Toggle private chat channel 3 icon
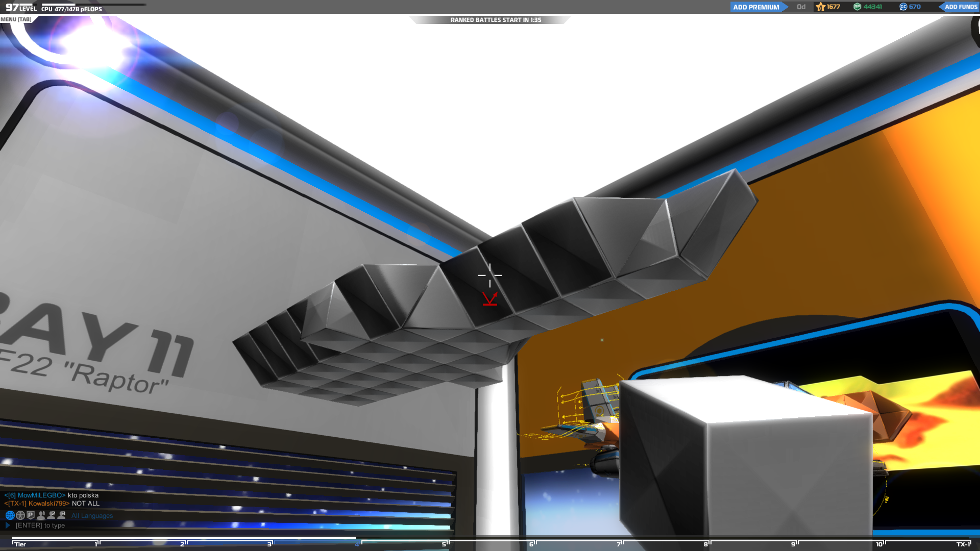 (62, 515)
